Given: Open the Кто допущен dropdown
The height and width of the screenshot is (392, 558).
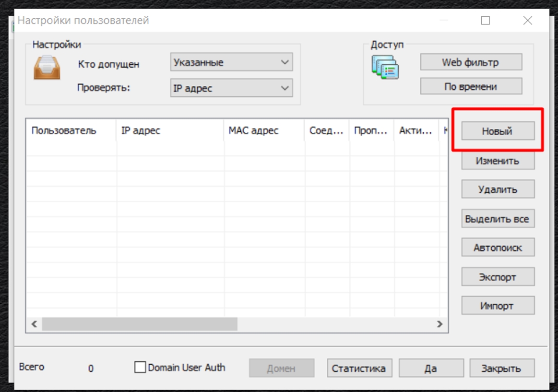Looking at the screenshot, I should [x=231, y=62].
